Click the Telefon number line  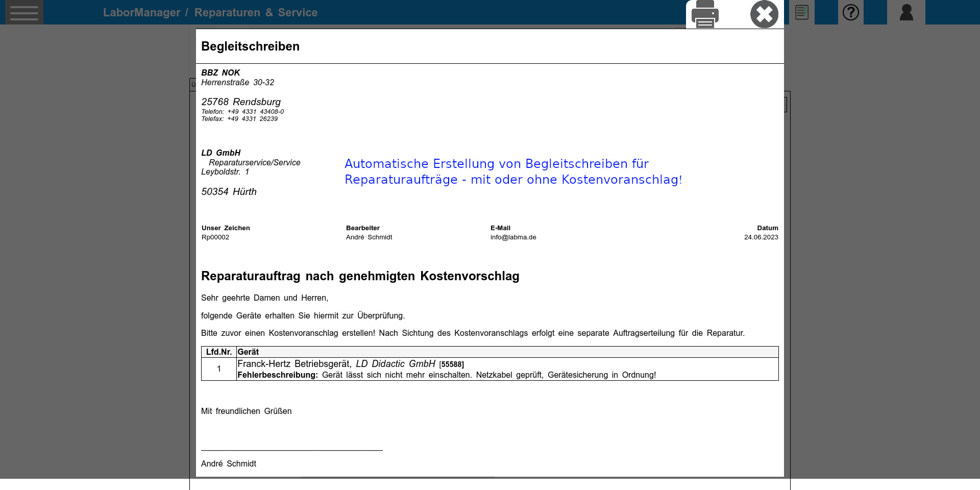[x=242, y=112]
